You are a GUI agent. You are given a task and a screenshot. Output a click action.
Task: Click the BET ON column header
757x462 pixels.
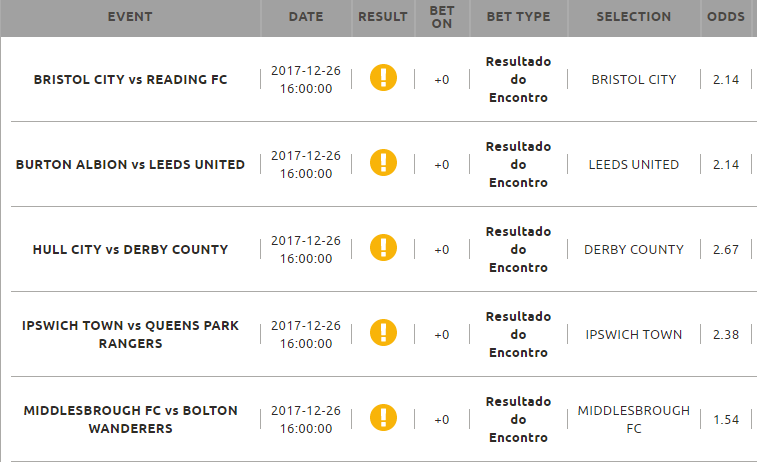click(x=442, y=17)
